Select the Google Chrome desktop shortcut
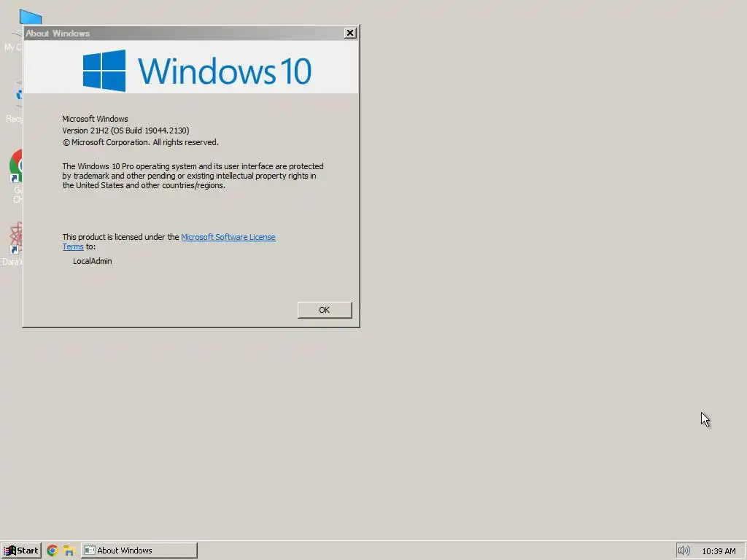The image size is (747, 560). pos(16,175)
